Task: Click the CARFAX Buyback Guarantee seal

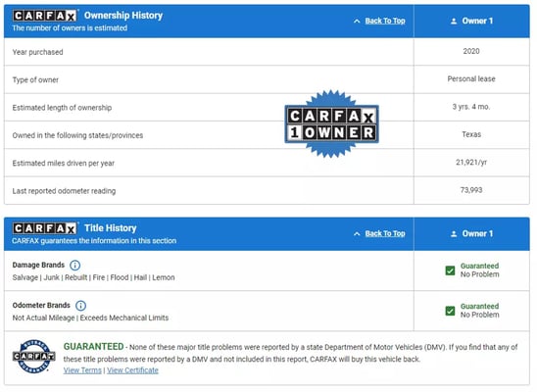Action: [x=34, y=356]
